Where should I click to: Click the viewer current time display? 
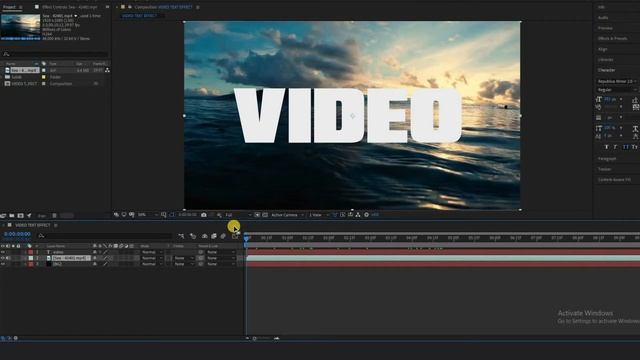pos(187,215)
